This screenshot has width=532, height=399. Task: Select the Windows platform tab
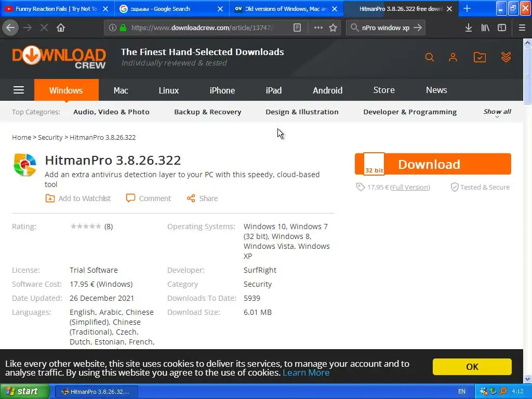point(66,90)
